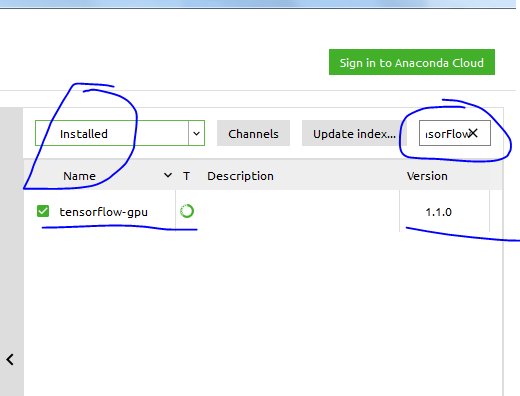Click the Description column header
The height and width of the screenshot is (396, 520).
coord(240,176)
